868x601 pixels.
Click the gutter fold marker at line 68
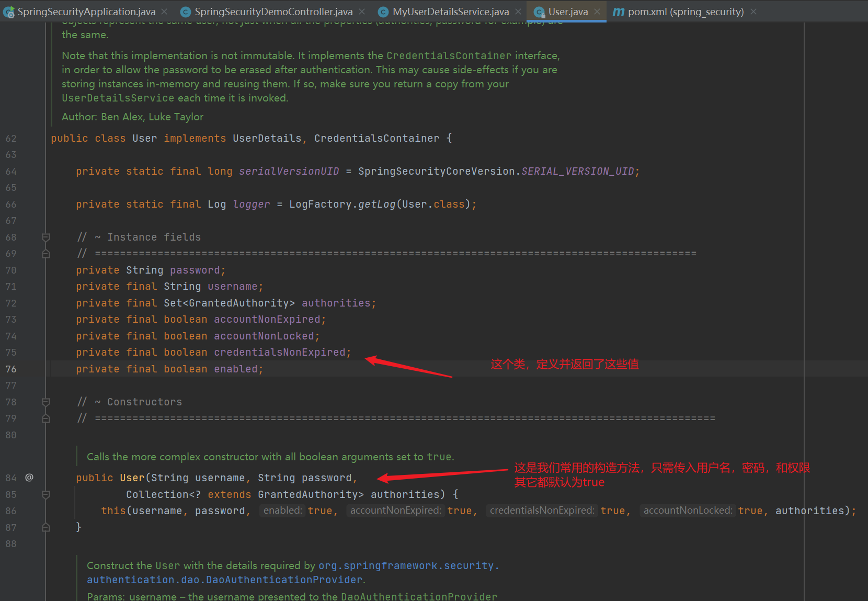45,237
